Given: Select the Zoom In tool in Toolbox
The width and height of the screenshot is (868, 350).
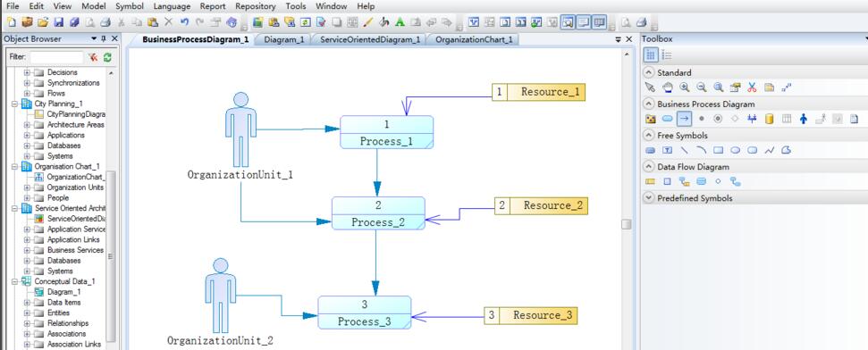Looking at the screenshot, I should (684, 87).
